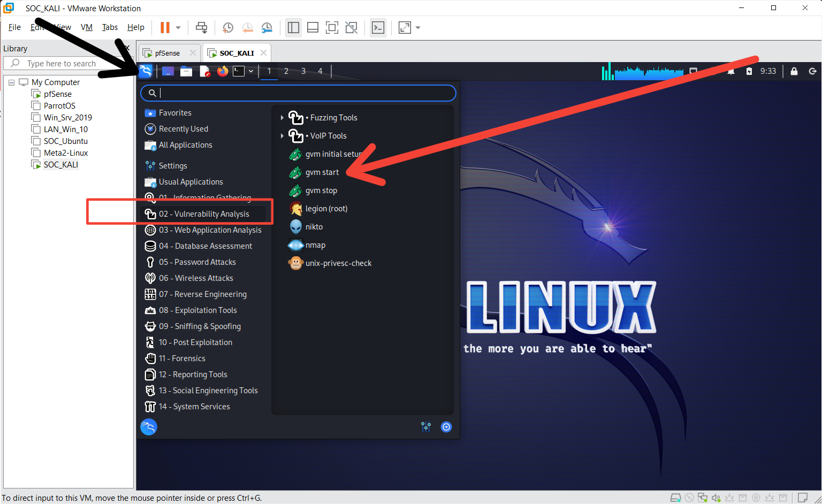822x504 pixels.
Task: Switch to workspace 2
Action: point(286,71)
